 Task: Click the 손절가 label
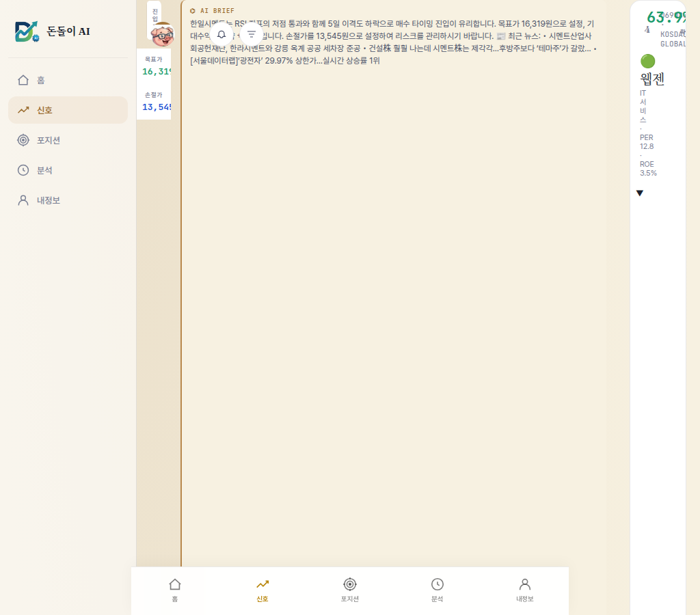tap(154, 94)
